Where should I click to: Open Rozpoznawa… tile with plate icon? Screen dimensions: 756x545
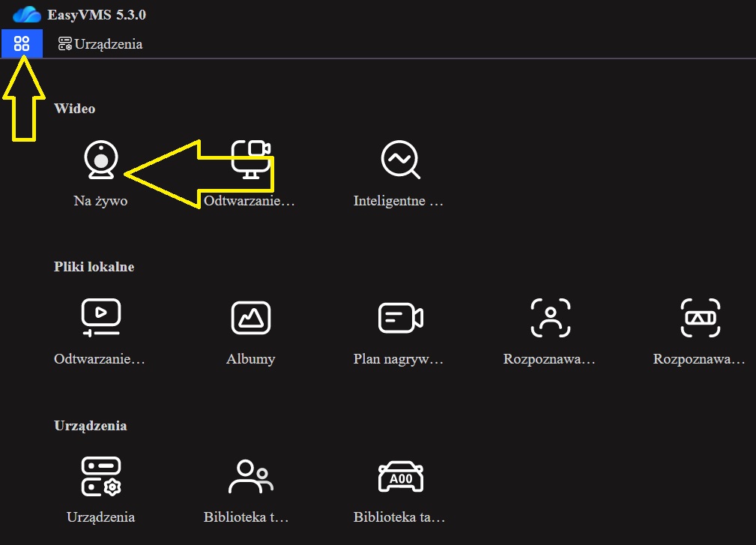coord(700,332)
